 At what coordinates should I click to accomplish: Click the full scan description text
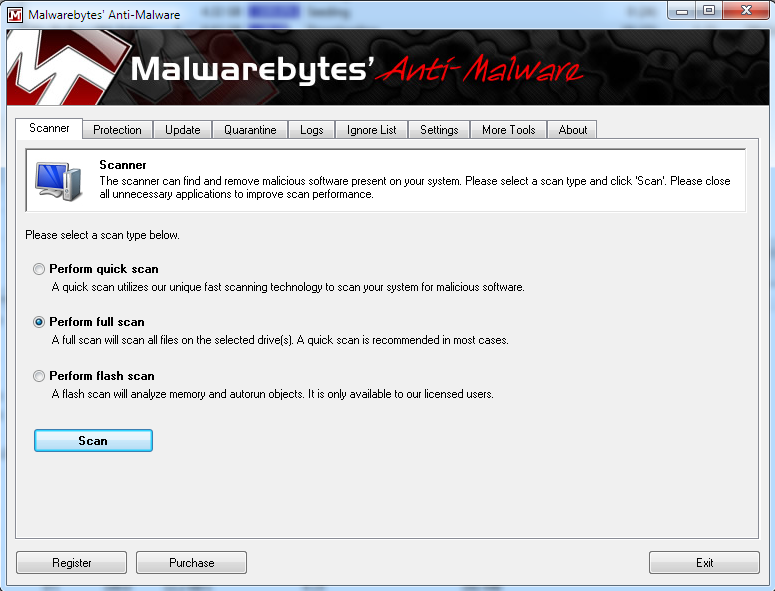[x=280, y=340]
